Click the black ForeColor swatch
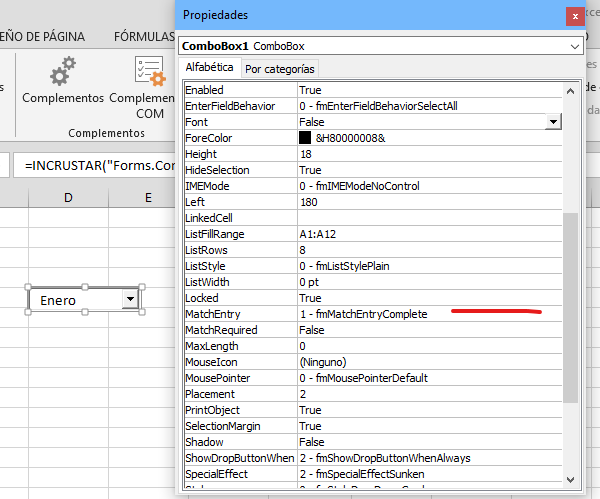This screenshot has width=600, height=499. [x=306, y=138]
